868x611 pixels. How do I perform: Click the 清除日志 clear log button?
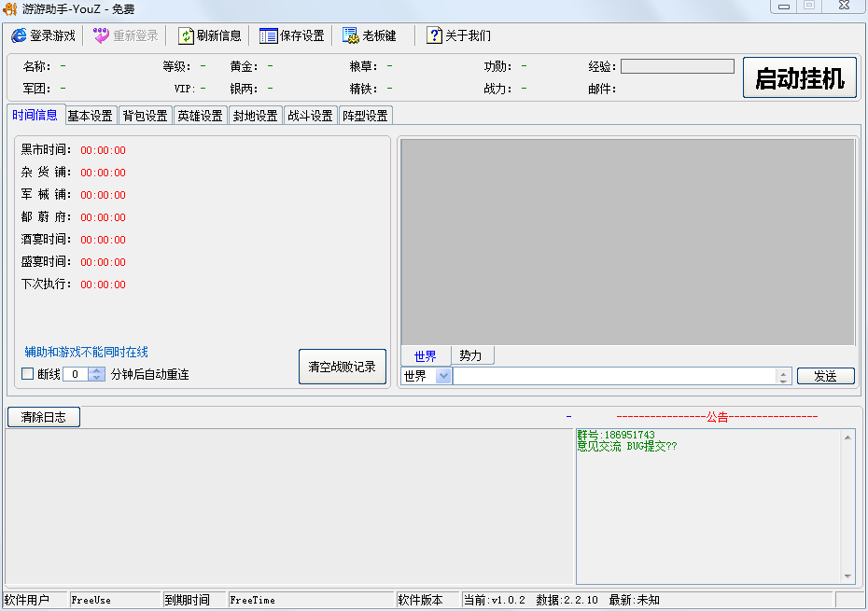(x=43, y=417)
